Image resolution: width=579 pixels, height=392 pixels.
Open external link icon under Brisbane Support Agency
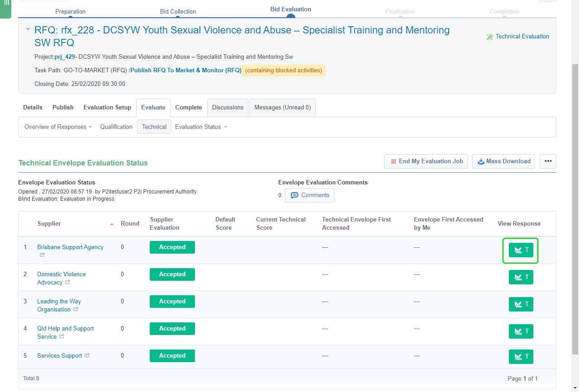pyautogui.click(x=42, y=255)
